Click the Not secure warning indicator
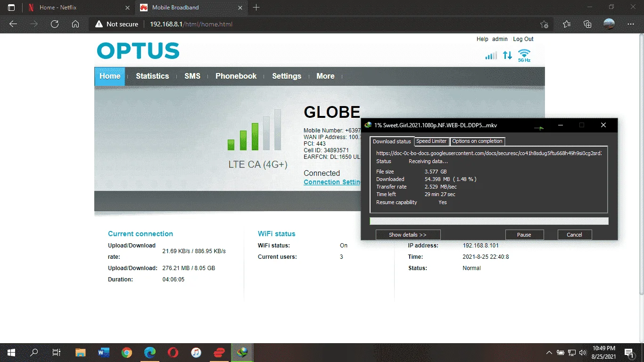This screenshot has height=362, width=644. click(117, 24)
